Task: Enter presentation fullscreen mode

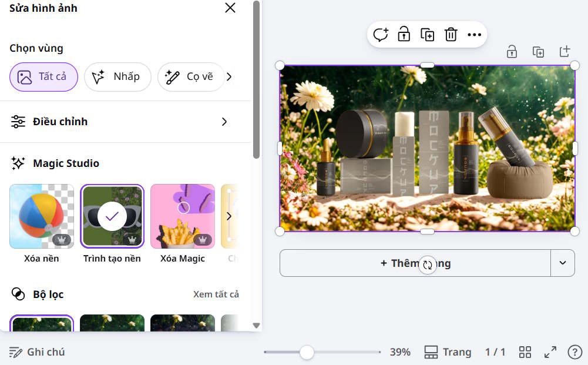Action: pyautogui.click(x=550, y=351)
